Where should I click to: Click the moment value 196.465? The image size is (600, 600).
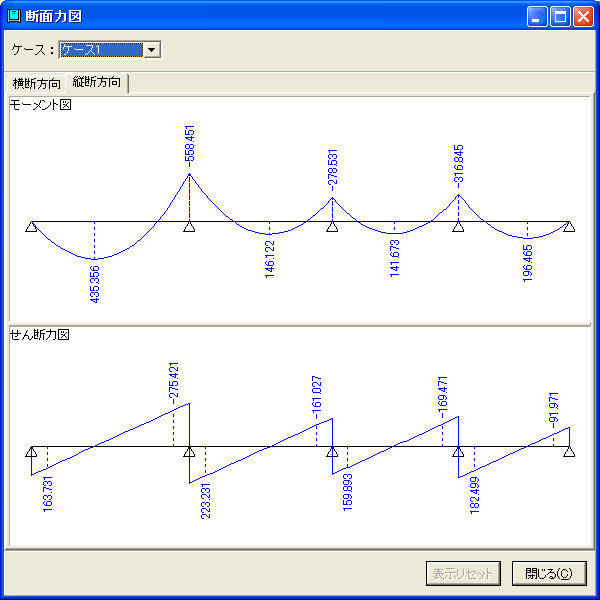point(528,264)
